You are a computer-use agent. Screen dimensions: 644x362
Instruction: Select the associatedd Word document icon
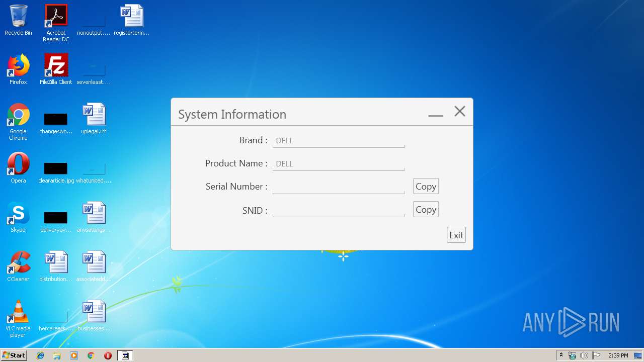[x=94, y=267]
